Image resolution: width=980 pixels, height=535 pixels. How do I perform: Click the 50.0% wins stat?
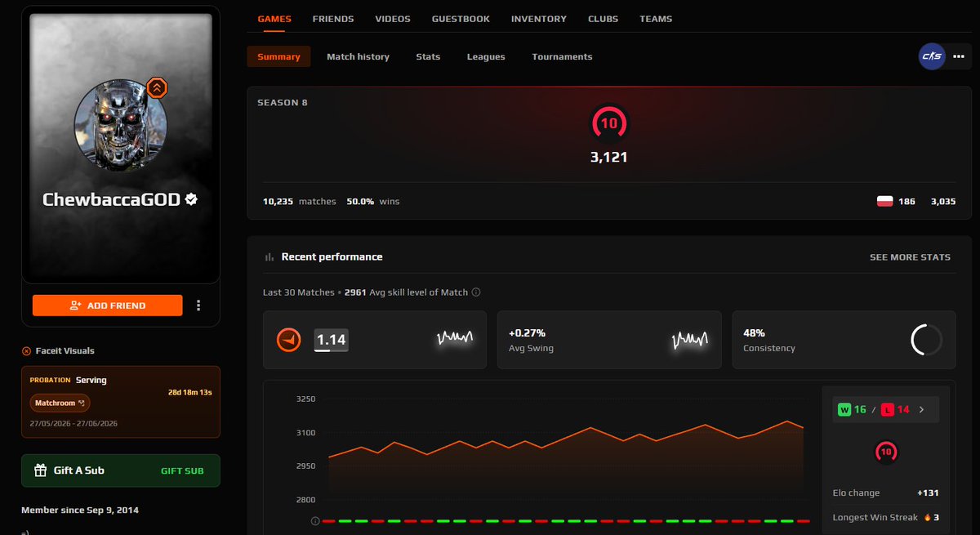[x=373, y=201]
